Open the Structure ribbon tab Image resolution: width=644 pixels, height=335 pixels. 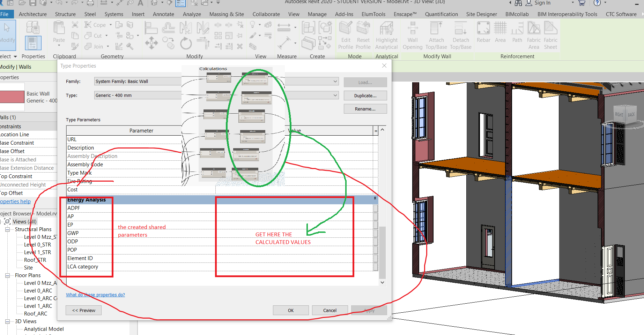click(x=65, y=14)
